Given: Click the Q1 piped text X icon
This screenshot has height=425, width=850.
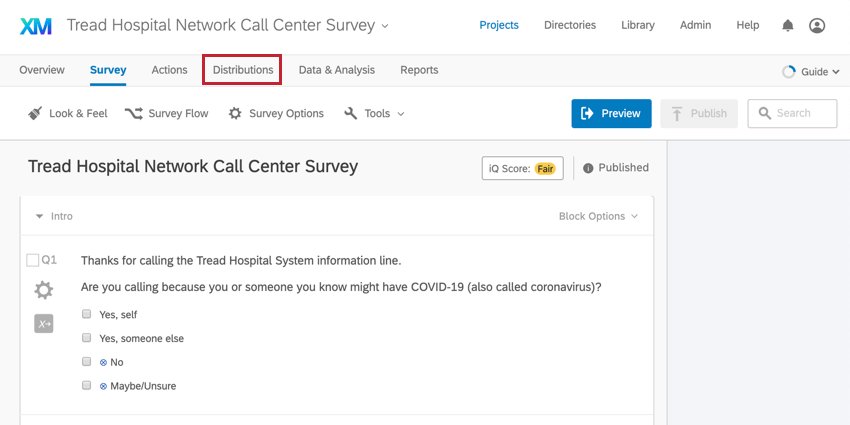Looking at the screenshot, I should coord(44,324).
